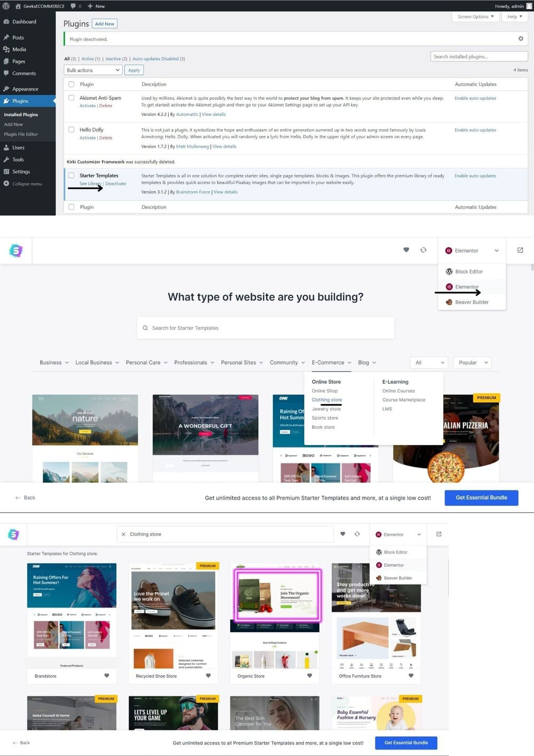Tick the Akismet Anti-Spam checkbox
This screenshot has width=534, height=756.
(x=72, y=98)
